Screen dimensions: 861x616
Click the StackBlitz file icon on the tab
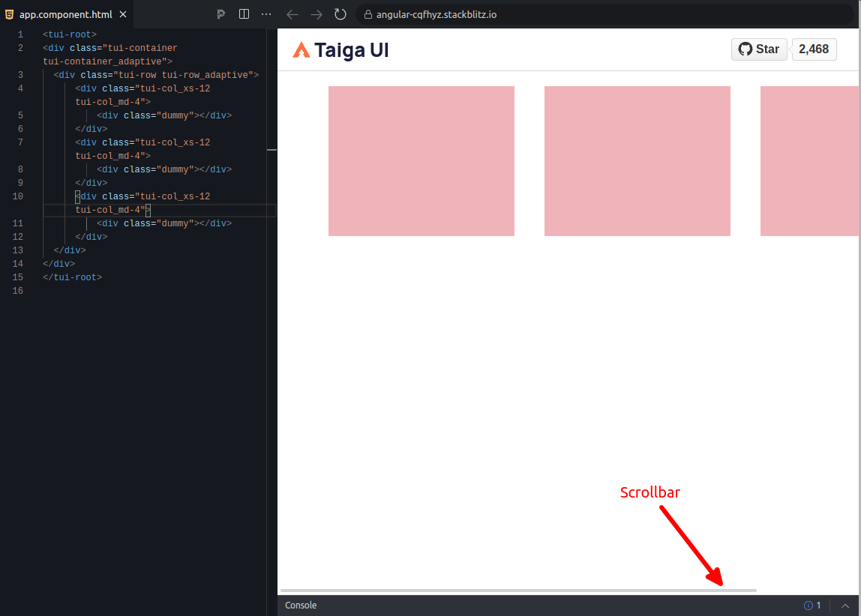tap(10, 13)
